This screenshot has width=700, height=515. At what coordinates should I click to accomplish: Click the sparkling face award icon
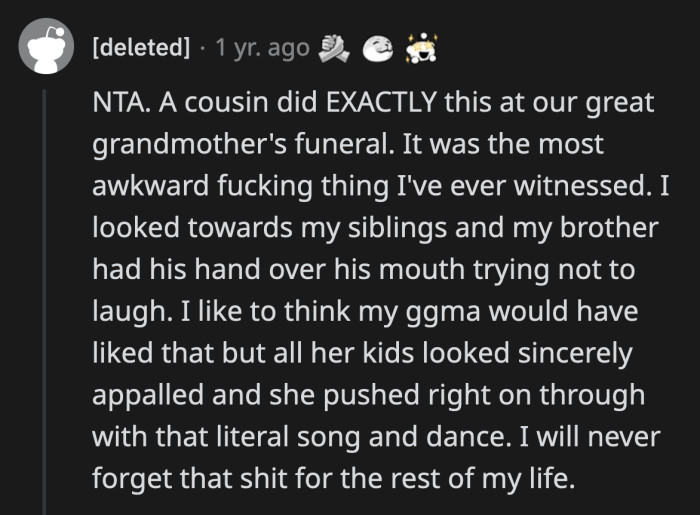419,47
